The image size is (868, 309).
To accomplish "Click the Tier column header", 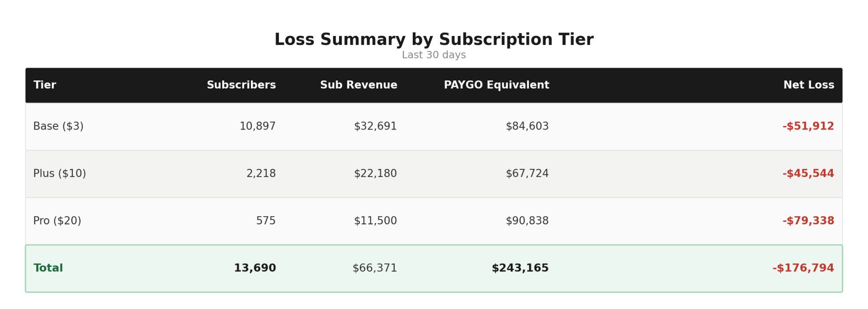I will pyautogui.click(x=45, y=85).
